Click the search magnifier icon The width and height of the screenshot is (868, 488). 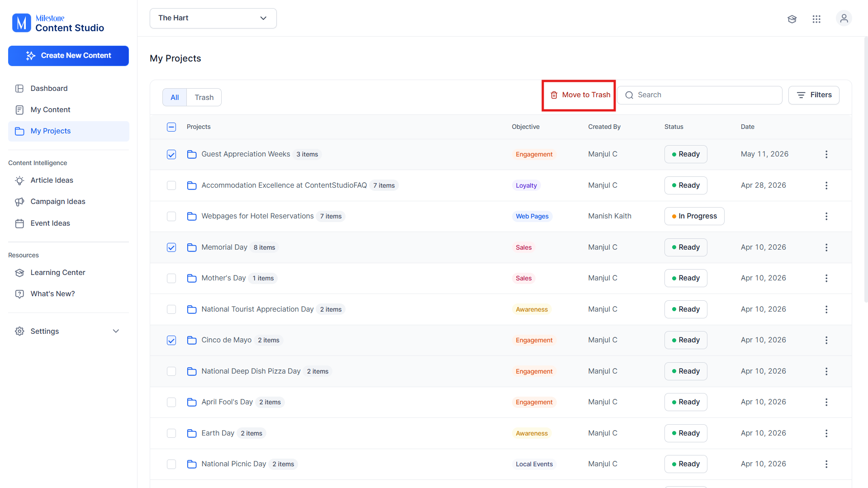pyautogui.click(x=629, y=95)
